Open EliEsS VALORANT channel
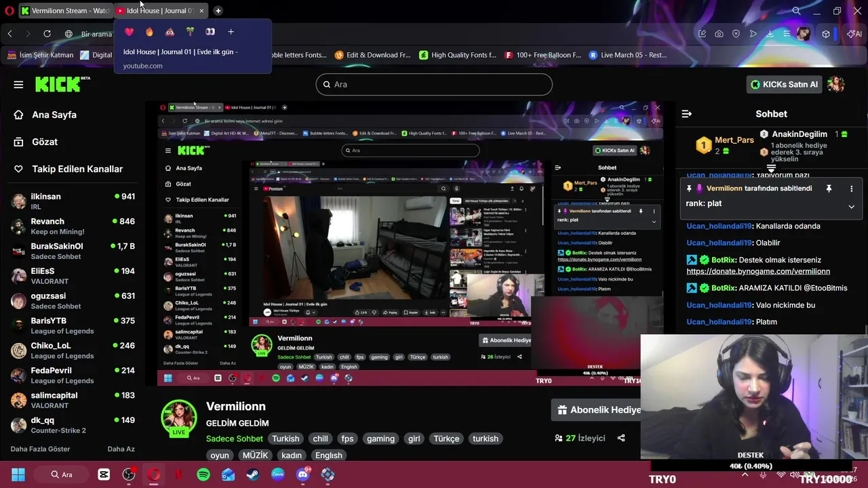 point(73,276)
